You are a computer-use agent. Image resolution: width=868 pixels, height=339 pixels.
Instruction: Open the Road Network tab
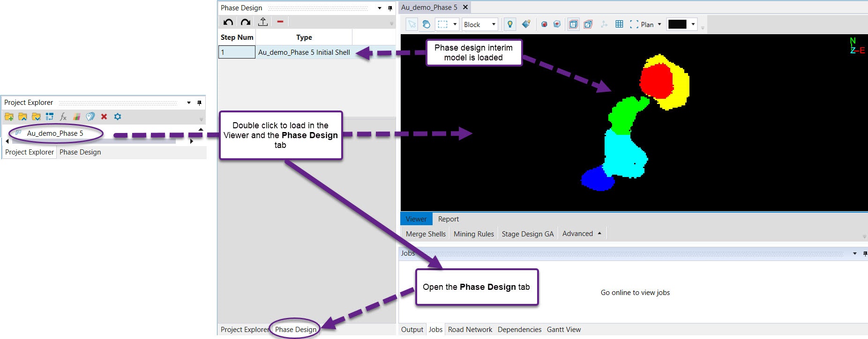pyautogui.click(x=470, y=330)
